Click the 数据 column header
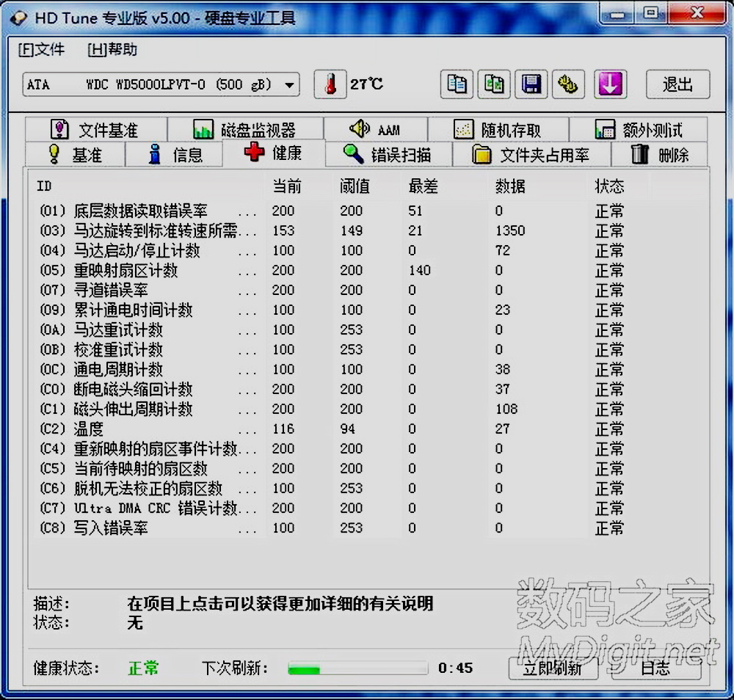 tap(510, 186)
